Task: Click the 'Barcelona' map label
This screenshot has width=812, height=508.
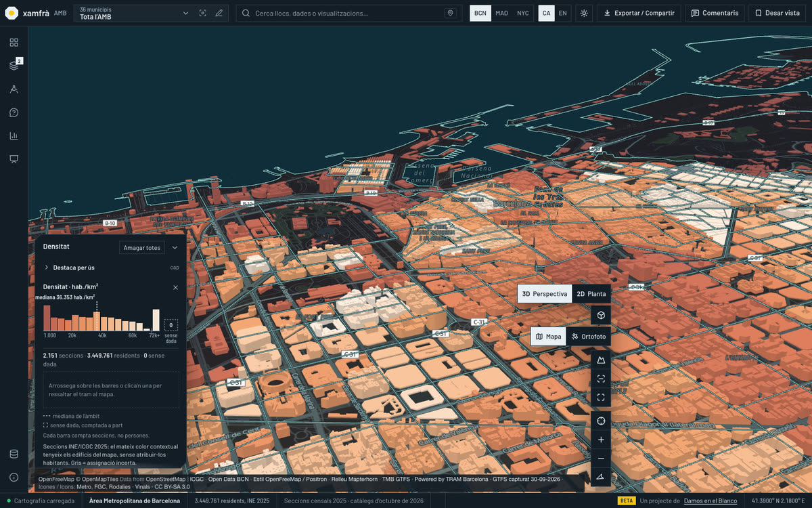Action: click(512, 203)
